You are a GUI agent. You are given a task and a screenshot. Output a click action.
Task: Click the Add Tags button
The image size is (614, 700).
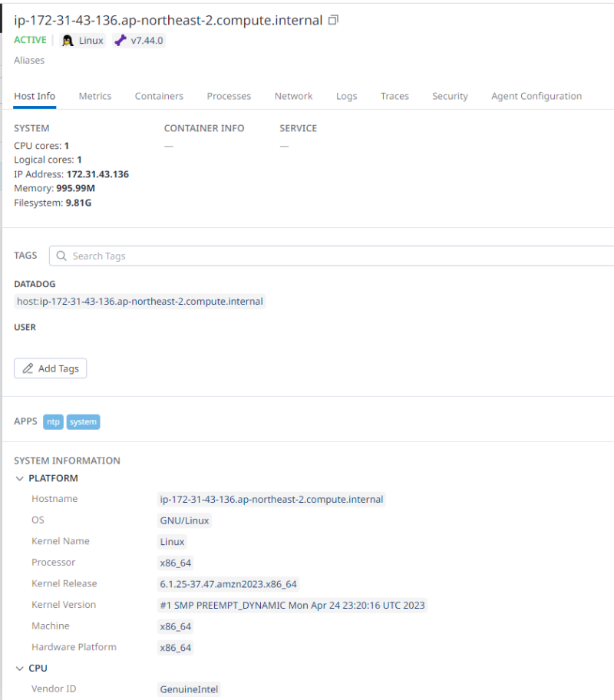(x=51, y=368)
